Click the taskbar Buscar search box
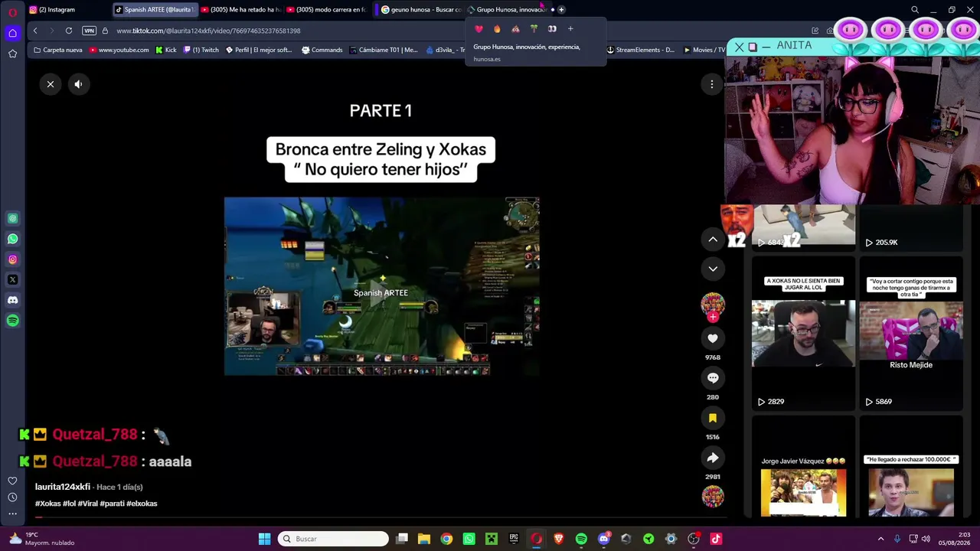This screenshot has height=551, width=980. point(333,539)
